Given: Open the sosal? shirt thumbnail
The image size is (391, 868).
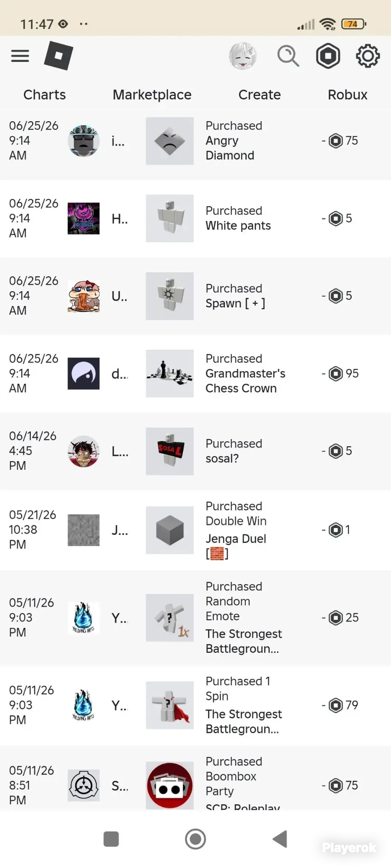Looking at the screenshot, I should coord(170,451).
